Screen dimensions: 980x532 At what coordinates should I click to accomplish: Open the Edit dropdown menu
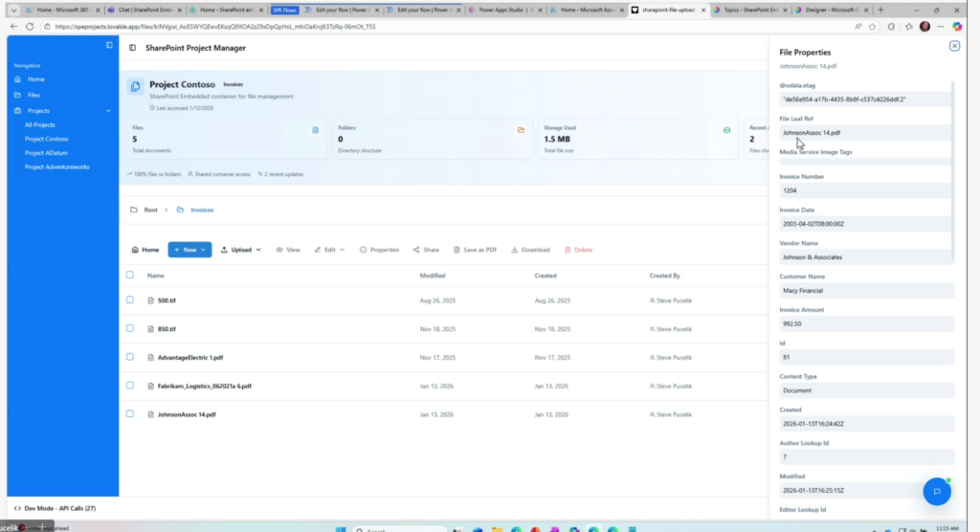[329, 250]
